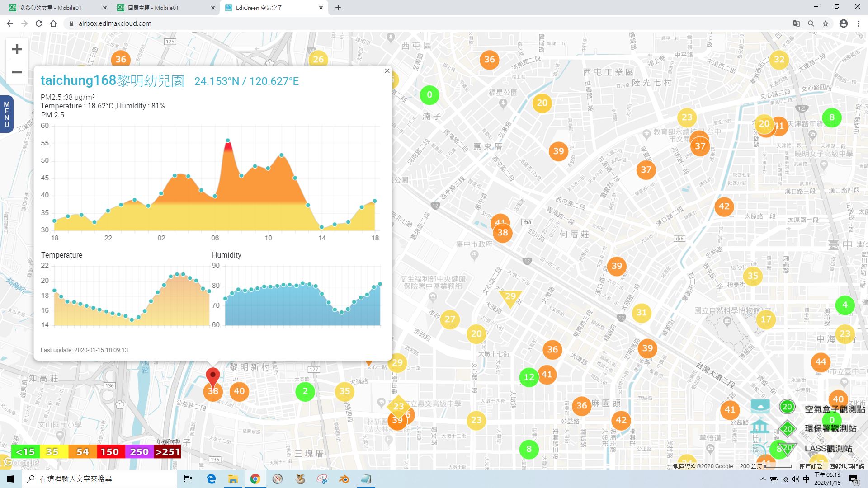Select the yellow 31 station marker
The image size is (868, 488).
tap(642, 313)
